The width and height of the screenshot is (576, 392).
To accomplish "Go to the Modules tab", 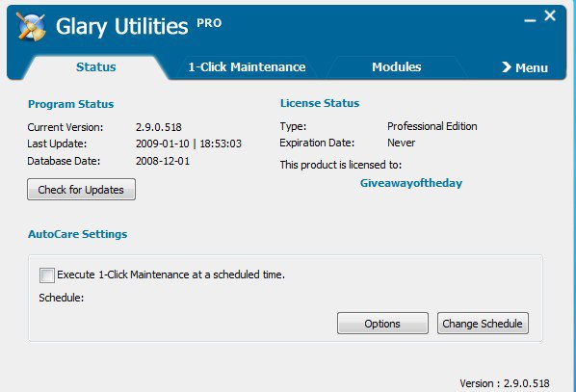I will coord(397,66).
